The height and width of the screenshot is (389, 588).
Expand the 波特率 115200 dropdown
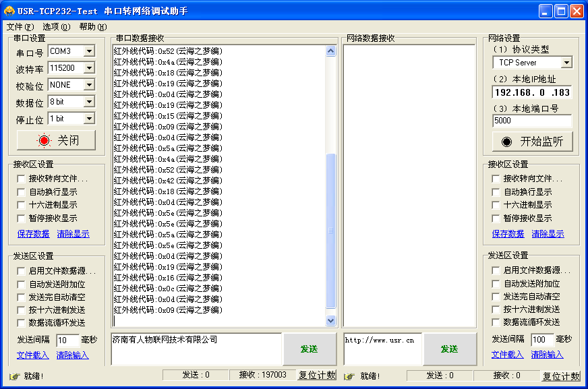[89, 68]
